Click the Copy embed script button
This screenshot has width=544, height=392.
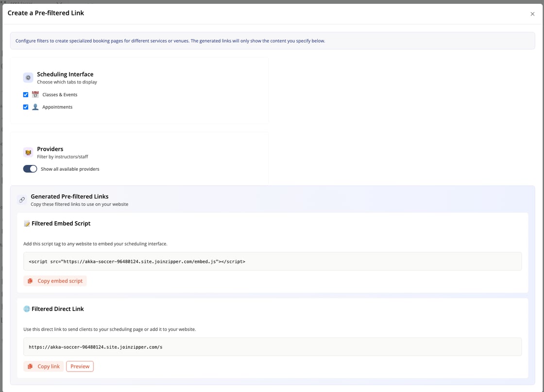click(x=55, y=280)
